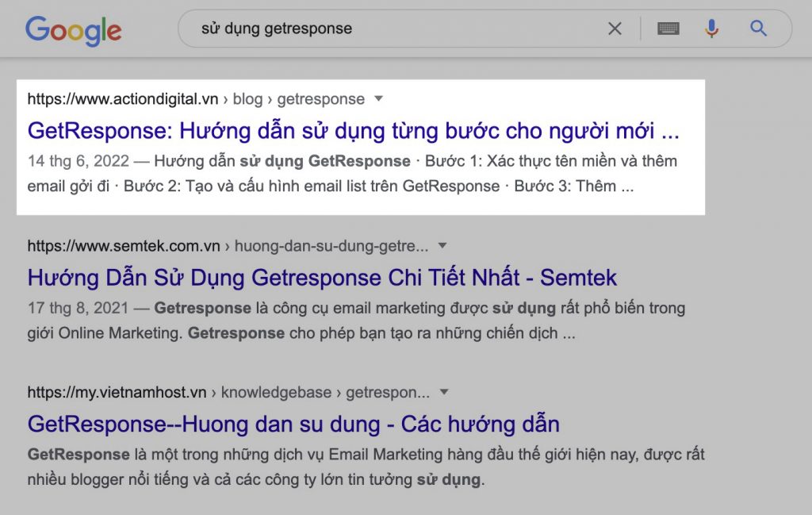
Task: Click the Semtek result's snippet text
Action: [355, 321]
